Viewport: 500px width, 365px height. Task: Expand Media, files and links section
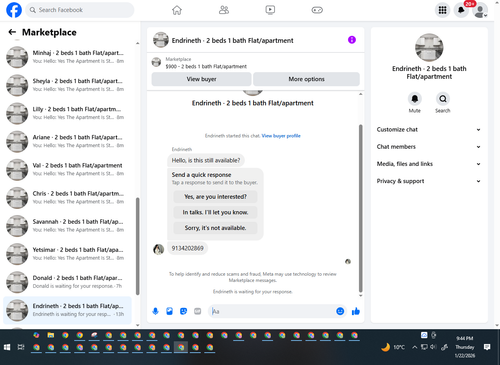pos(429,164)
